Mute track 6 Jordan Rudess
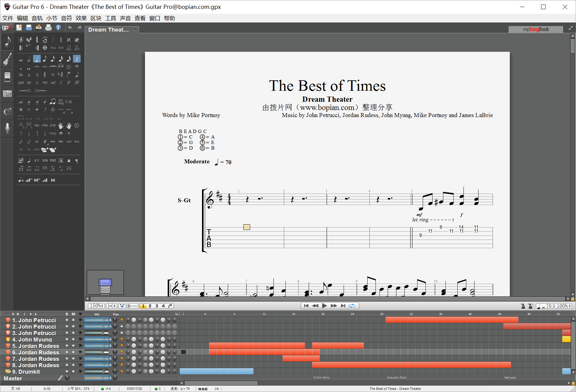The height and width of the screenshot is (392, 576). coord(73,352)
